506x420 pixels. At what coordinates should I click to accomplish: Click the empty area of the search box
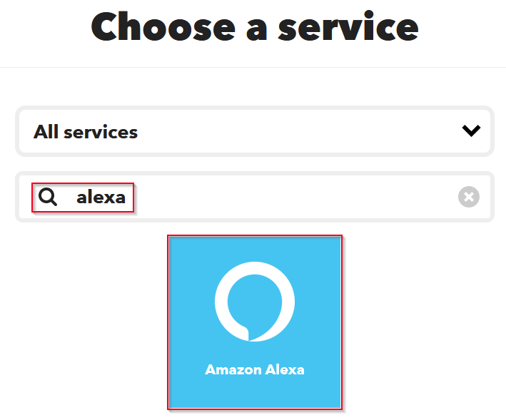coord(290,197)
